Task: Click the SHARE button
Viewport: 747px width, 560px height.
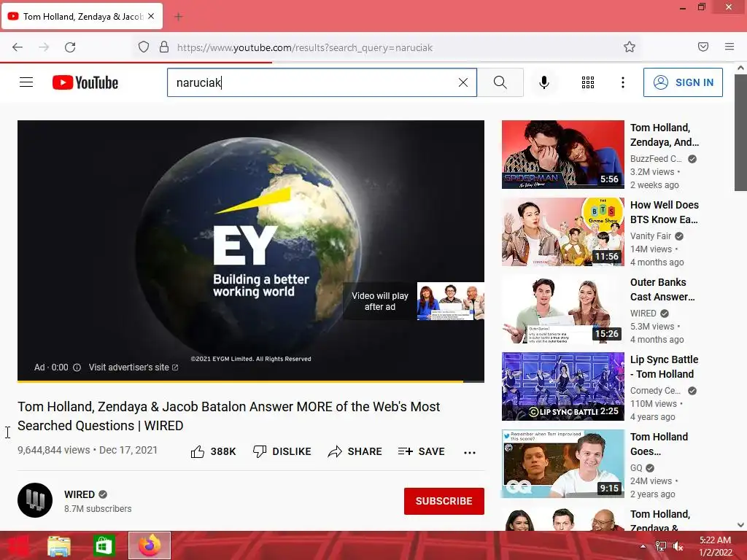Action: [x=355, y=451]
